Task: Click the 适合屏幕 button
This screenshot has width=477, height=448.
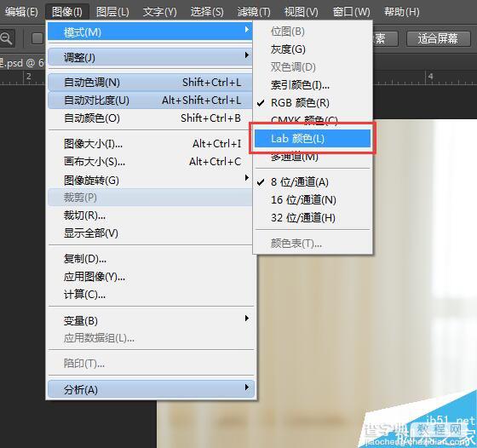Action: click(438, 38)
